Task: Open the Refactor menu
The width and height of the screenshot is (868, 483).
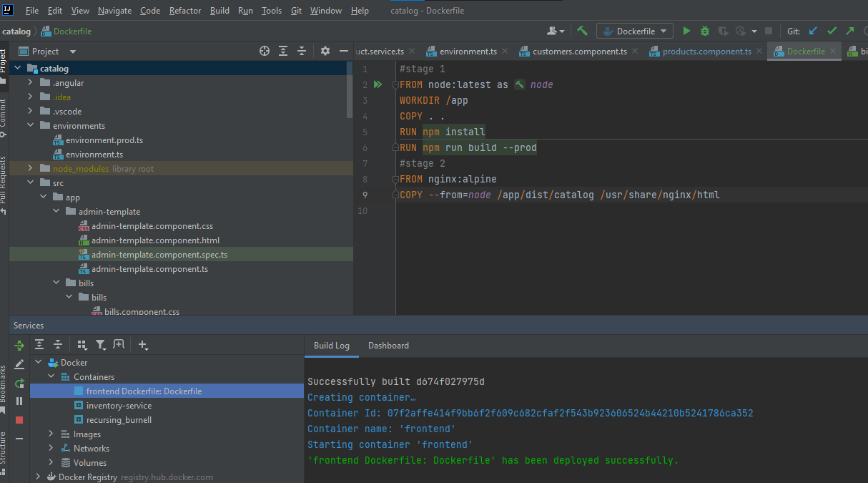Action: tap(184, 11)
